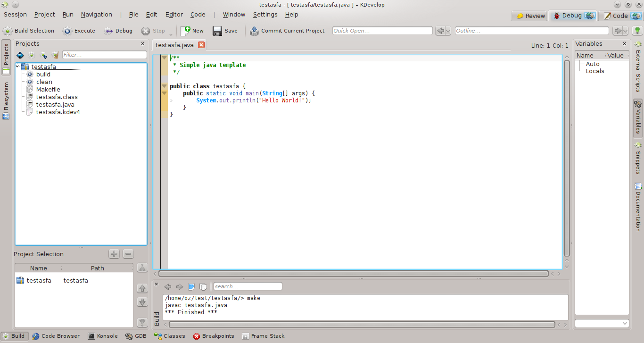
Task: Click the build project icon in Projects panel
Action: point(32,55)
